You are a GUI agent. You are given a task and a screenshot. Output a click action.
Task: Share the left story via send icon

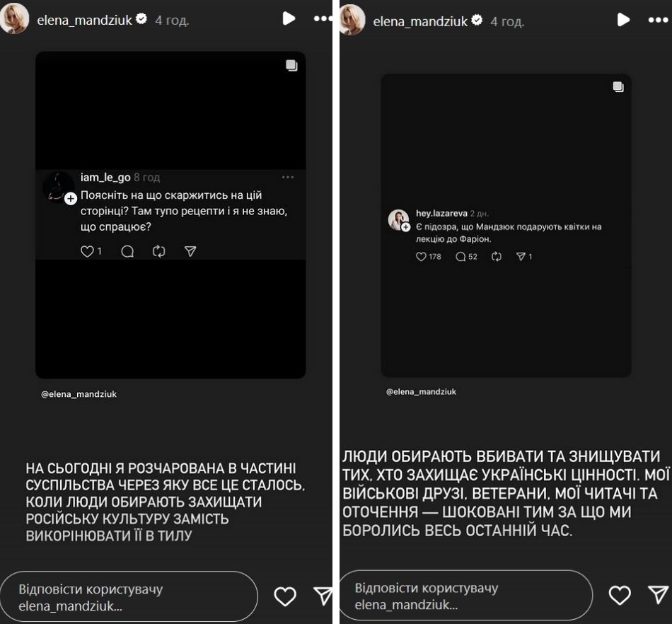click(x=323, y=596)
